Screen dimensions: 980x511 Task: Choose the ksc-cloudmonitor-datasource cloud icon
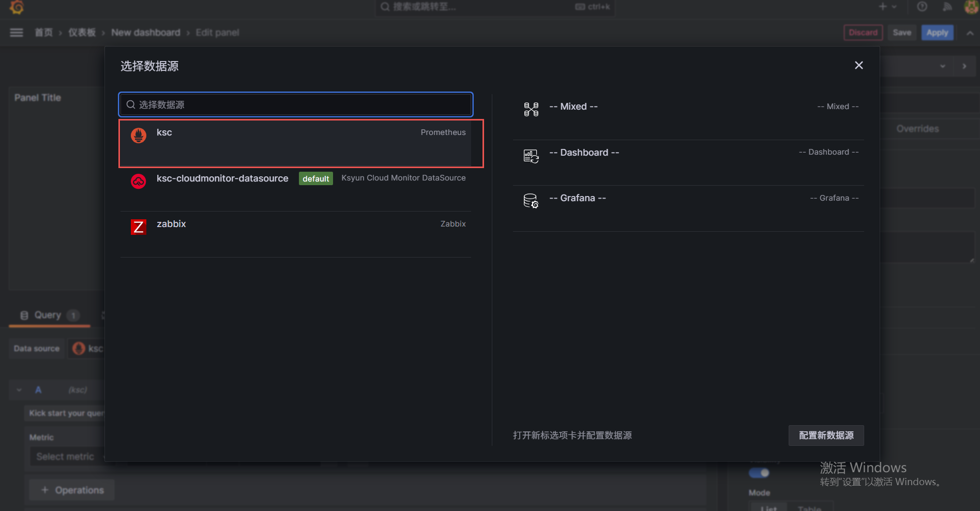coord(138,182)
